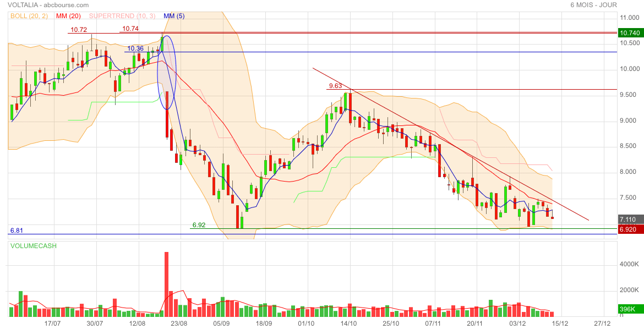The height and width of the screenshot is (329, 644).
Task: Select the MM (5) moving average legend
Action: click(x=174, y=16)
